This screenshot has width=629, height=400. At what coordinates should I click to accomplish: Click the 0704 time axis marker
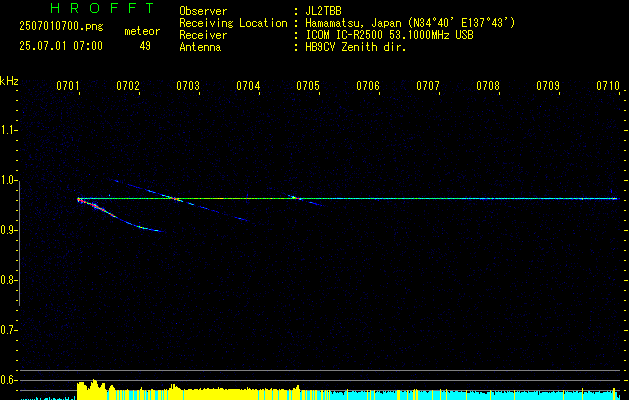coord(248,86)
